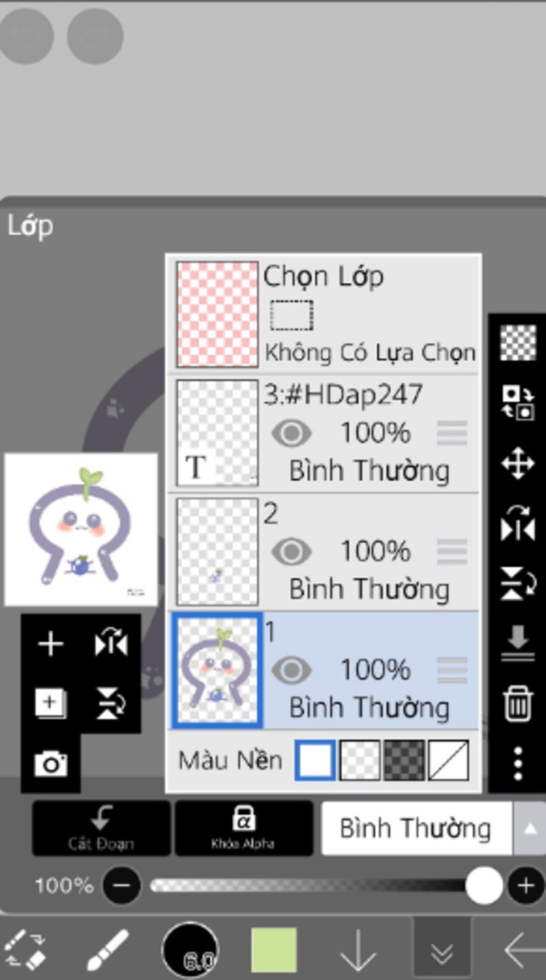Select the move transform arrows icon
This screenshot has height=980, width=546.
tap(518, 463)
